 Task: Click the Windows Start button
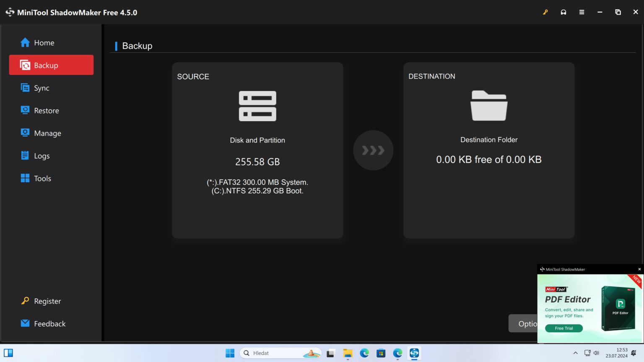[230, 353]
